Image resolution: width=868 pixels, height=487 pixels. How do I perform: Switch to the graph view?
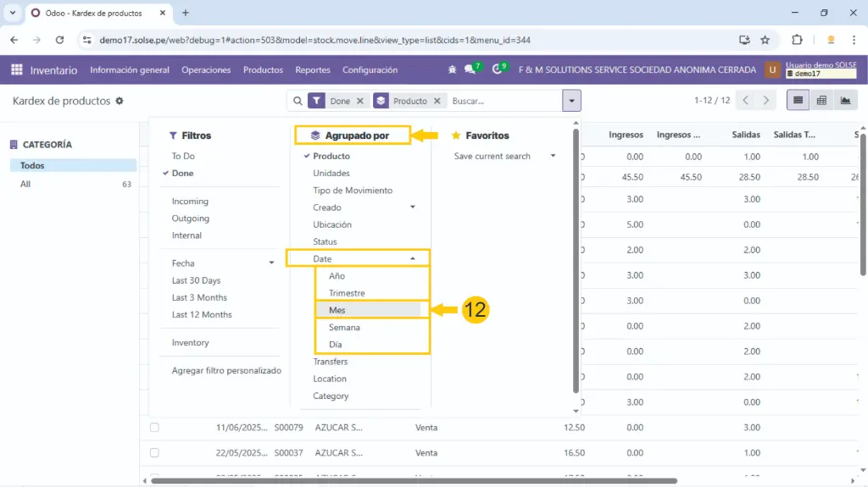(x=845, y=101)
